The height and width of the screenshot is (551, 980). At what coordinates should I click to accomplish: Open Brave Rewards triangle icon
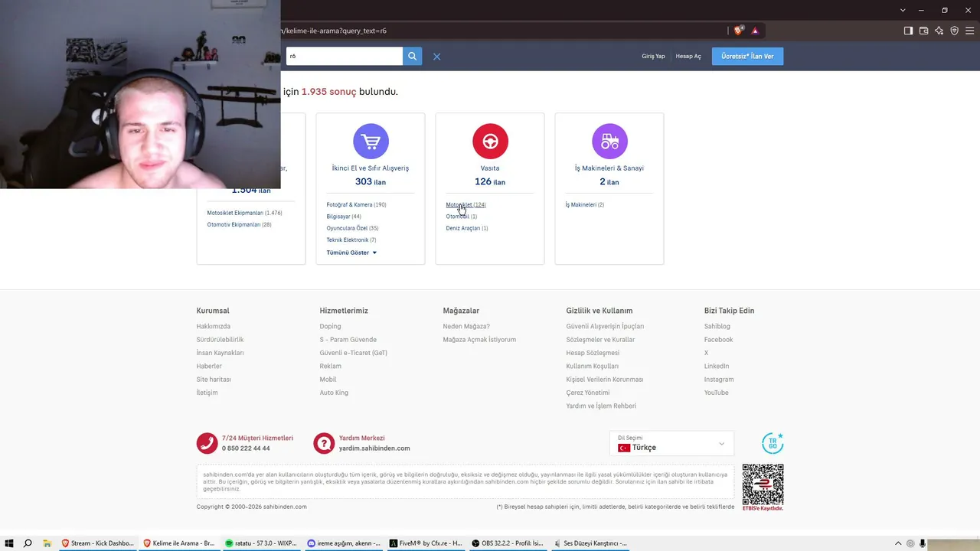pyautogui.click(x=755, y=31)
